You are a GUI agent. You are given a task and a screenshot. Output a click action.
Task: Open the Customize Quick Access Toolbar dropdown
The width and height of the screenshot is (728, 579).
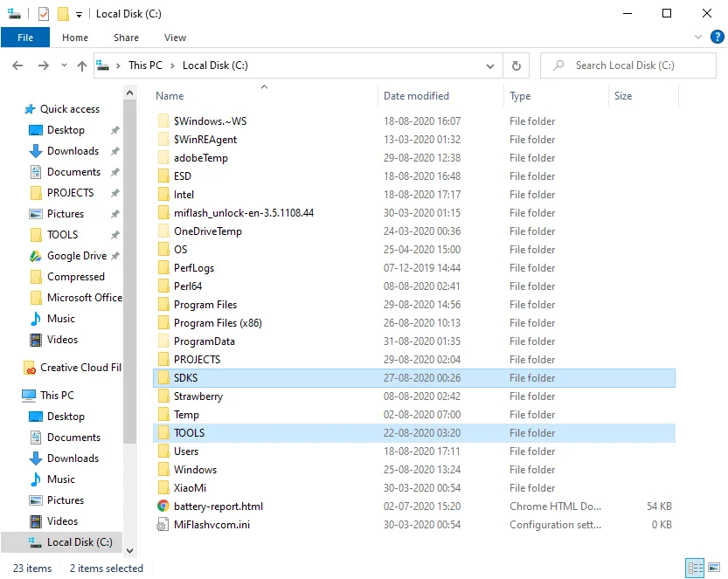pos(79,14)
